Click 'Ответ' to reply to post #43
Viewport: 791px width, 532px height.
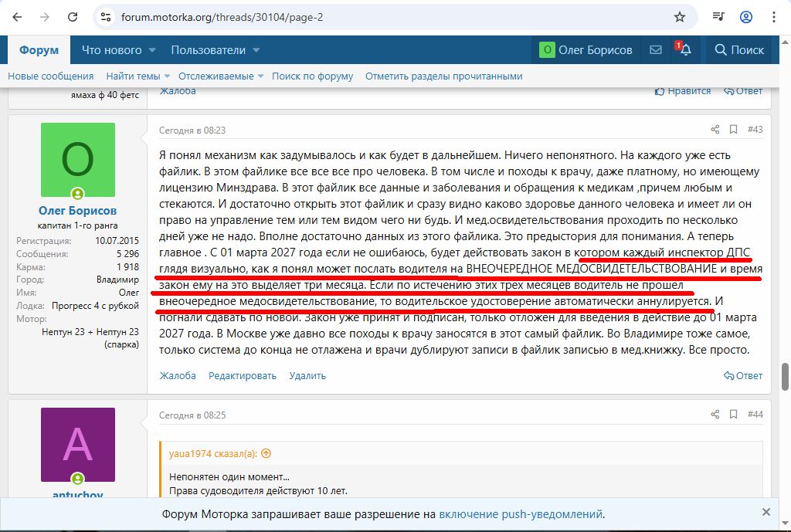coord(743,376)
